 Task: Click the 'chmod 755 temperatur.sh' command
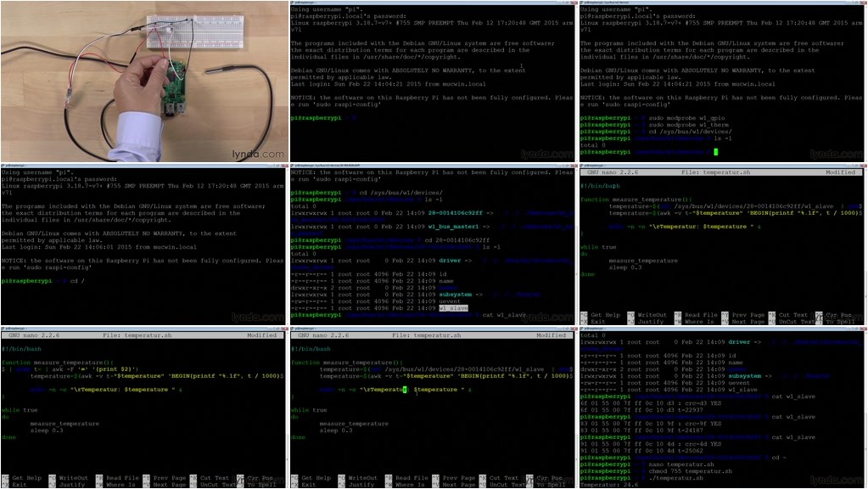[691, 471]
